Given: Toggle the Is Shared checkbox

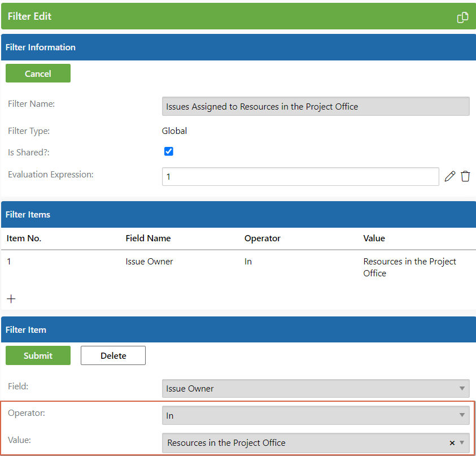Looking at the screenshot, I should (168, 151).
